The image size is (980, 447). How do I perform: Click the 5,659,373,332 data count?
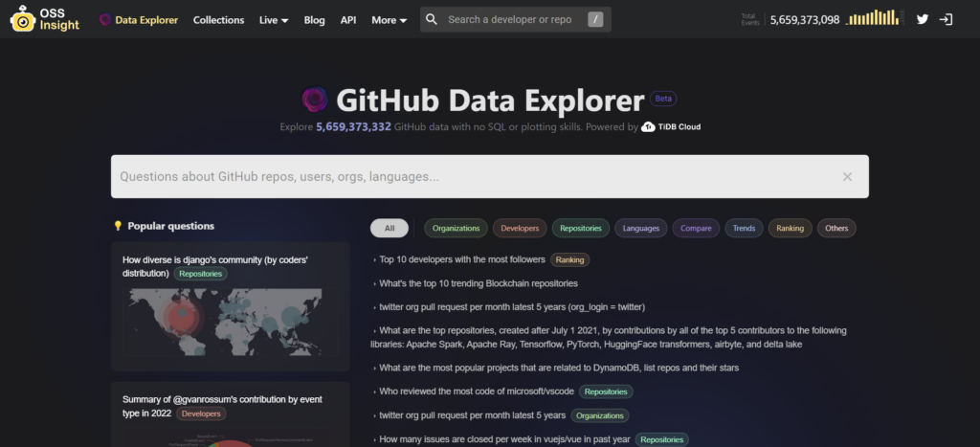pyautogui.click(x=354, y=127)
